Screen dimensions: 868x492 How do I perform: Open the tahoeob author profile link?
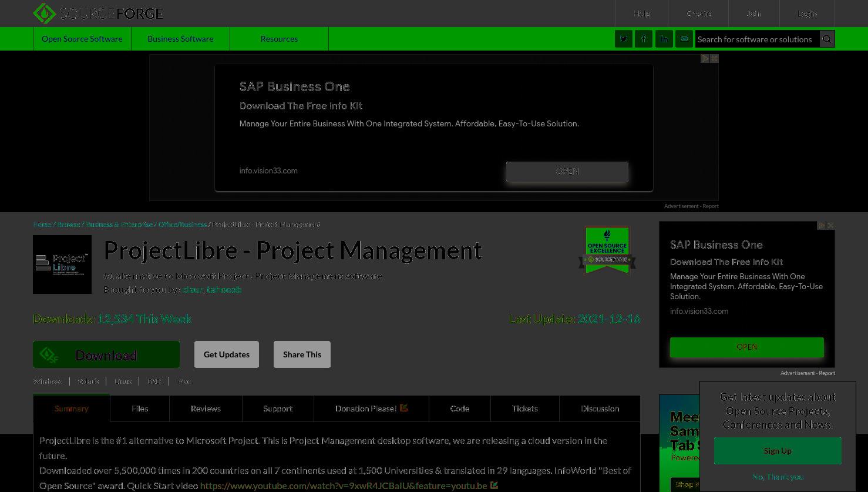224,289
